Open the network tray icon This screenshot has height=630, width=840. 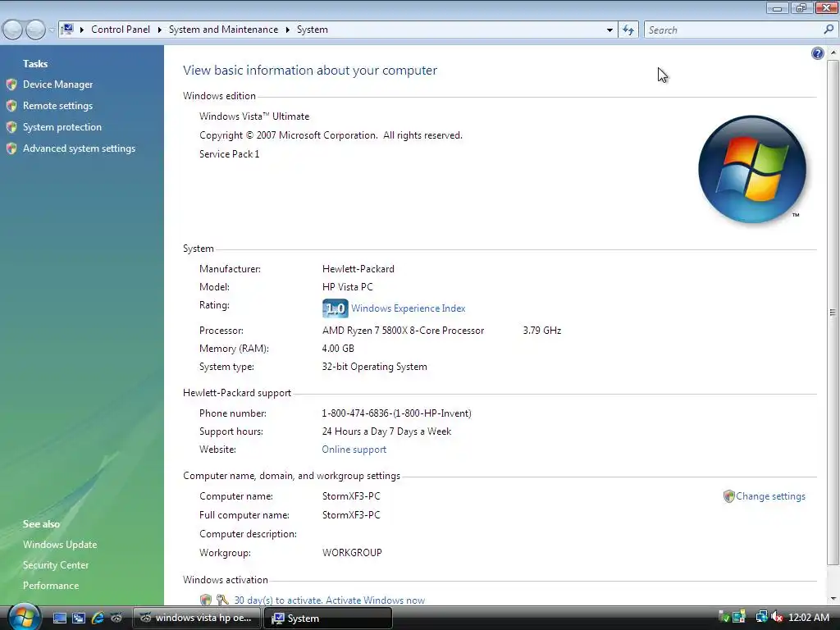(x=761, y=617)
